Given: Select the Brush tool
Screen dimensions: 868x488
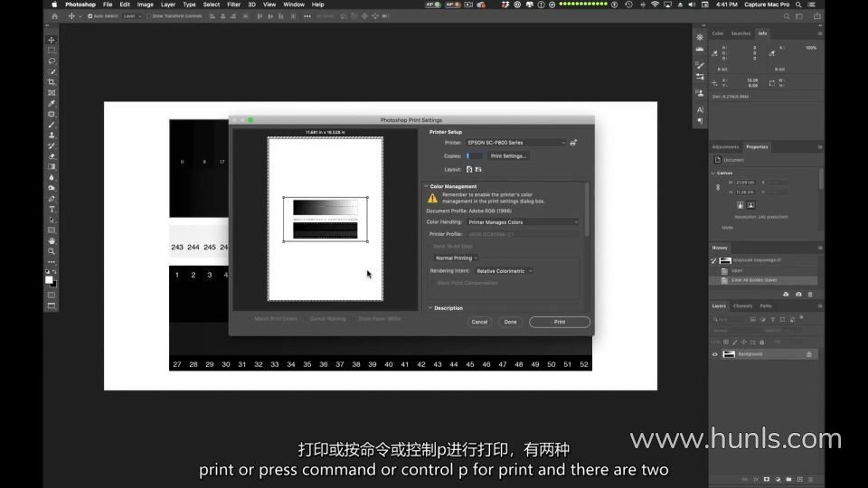Looking at the screenshot, I should pos(52,125).
